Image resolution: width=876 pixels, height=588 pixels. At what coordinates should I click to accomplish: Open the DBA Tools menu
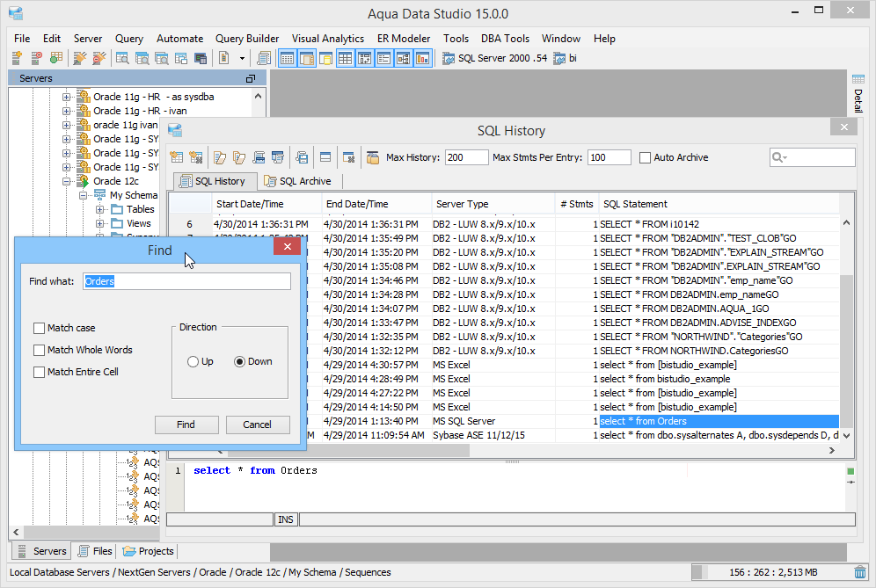(505, 39)
